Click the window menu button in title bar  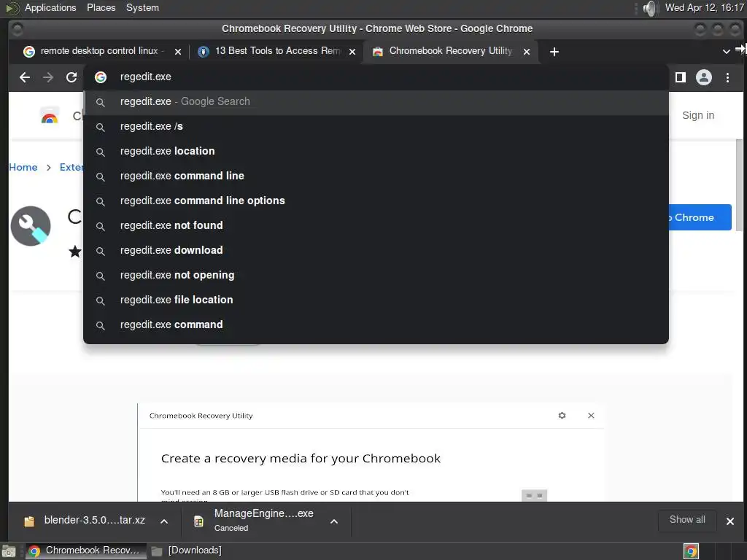18,29
